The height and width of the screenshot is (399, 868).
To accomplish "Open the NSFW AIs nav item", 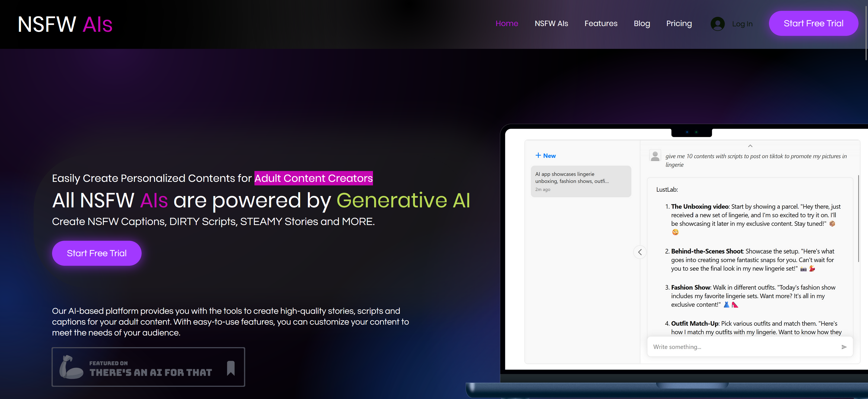I will pyautogui.click(x=551, y=24).
